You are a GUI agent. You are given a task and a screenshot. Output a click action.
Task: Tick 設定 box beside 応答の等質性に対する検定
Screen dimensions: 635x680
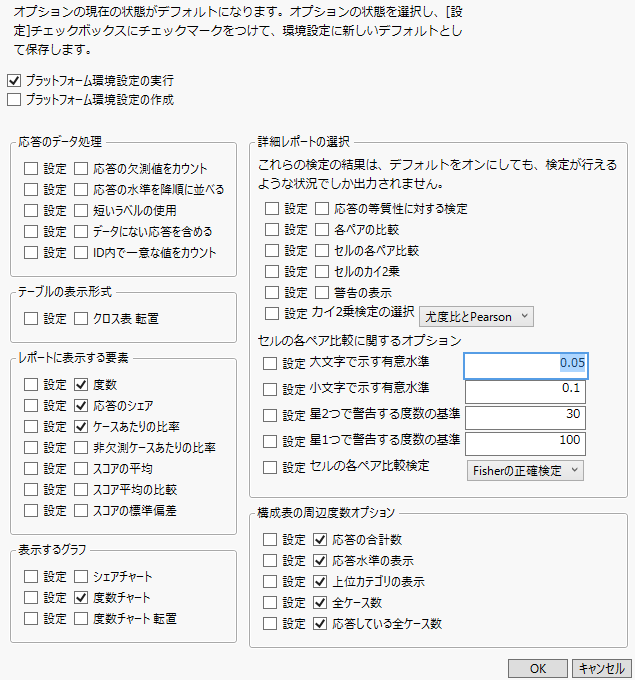coord(272,209)
